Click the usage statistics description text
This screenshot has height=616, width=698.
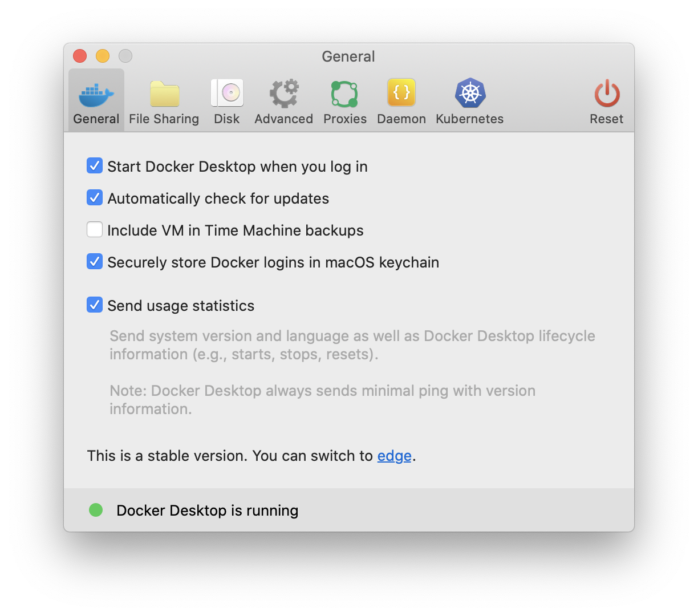352,345
